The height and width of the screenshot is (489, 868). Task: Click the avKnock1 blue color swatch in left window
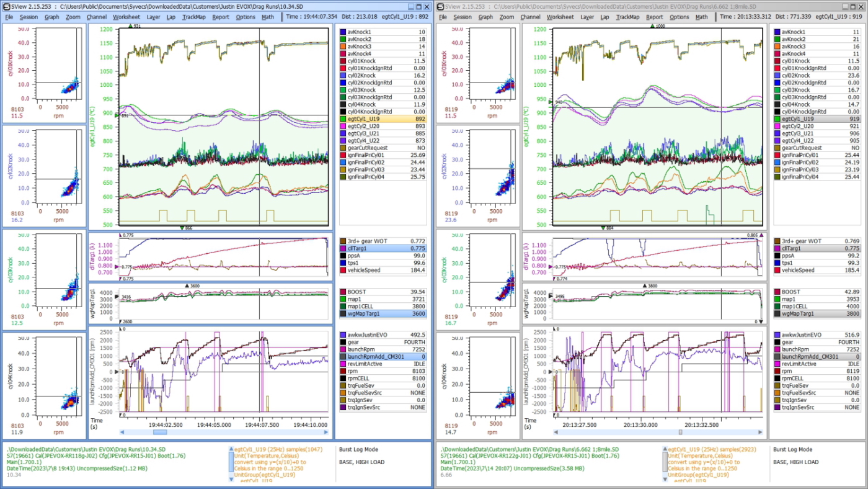pos(343,32)
